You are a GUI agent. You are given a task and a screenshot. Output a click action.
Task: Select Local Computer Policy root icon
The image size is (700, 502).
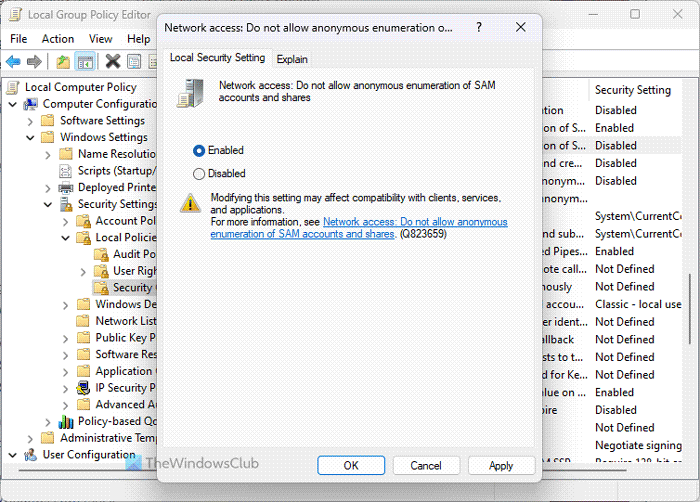pyautogui.click(x=13, y=87)
